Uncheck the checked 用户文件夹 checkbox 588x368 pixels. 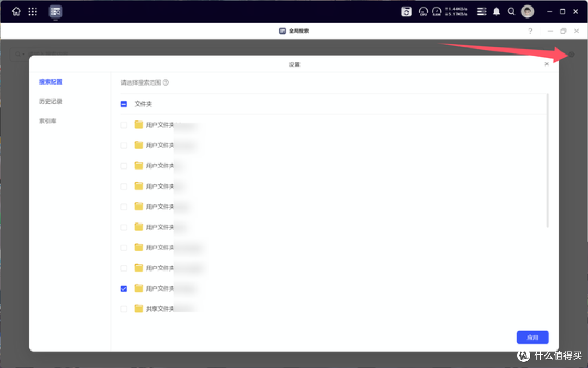pyautogui.click(x=124, y=288)
